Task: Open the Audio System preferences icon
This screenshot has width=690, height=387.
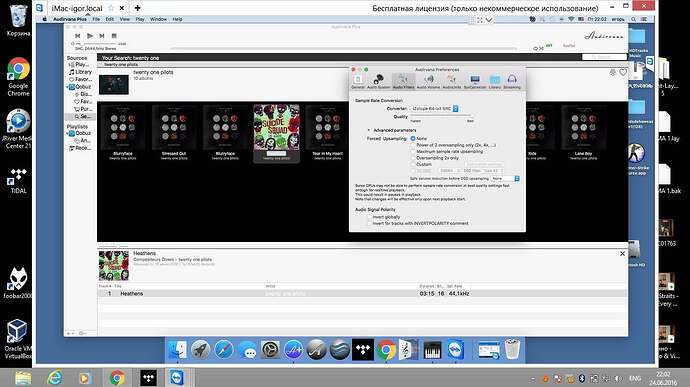Action: tap(378, 81)
